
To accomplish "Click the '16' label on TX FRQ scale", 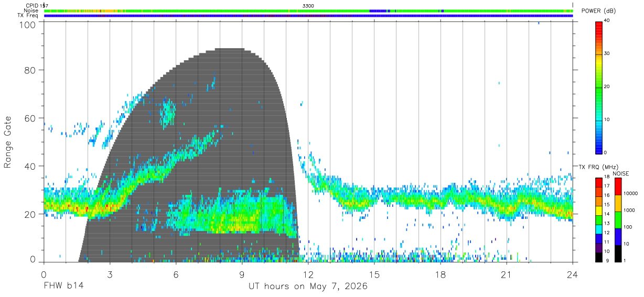I will pyautogui.click(x=607, y=195).
